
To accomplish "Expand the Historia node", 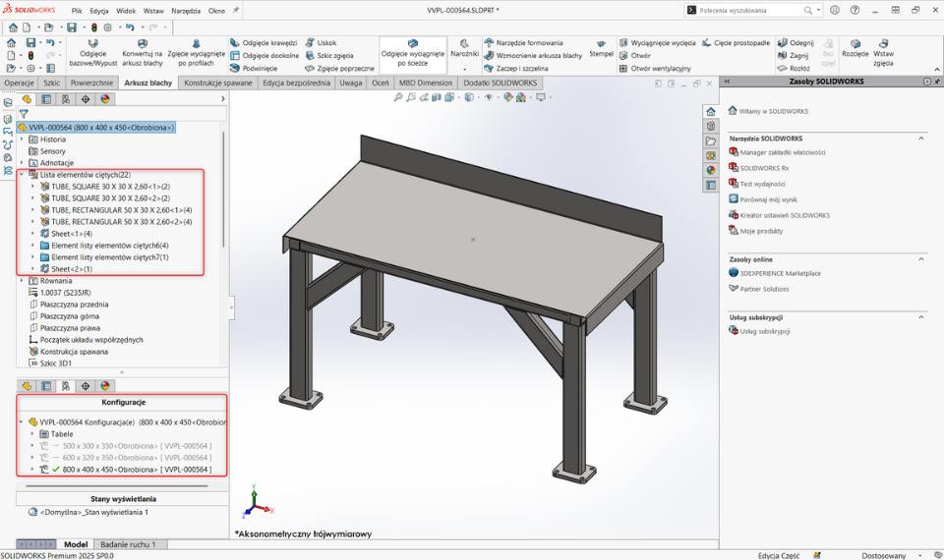I will pos(22,139).
